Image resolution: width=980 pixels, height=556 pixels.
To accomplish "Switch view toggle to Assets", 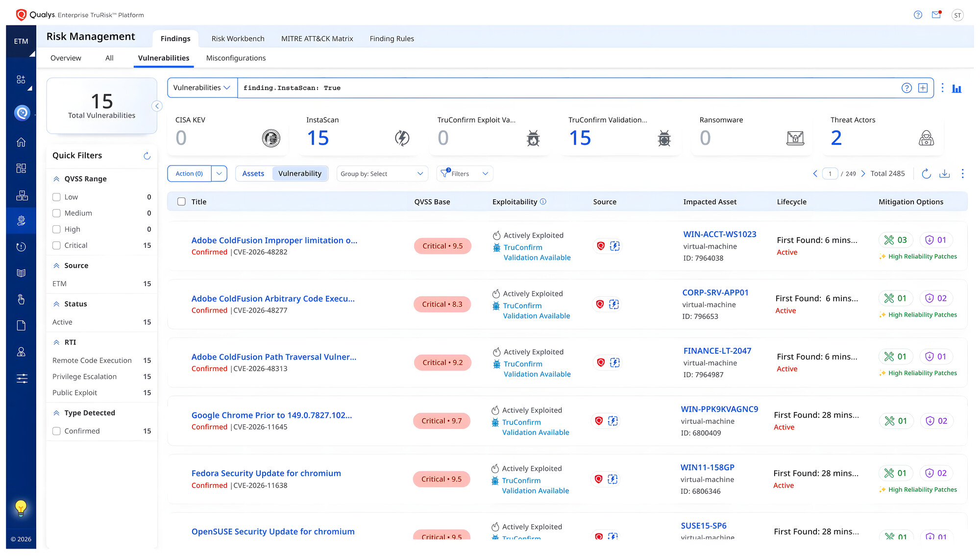I will [253, 174].
